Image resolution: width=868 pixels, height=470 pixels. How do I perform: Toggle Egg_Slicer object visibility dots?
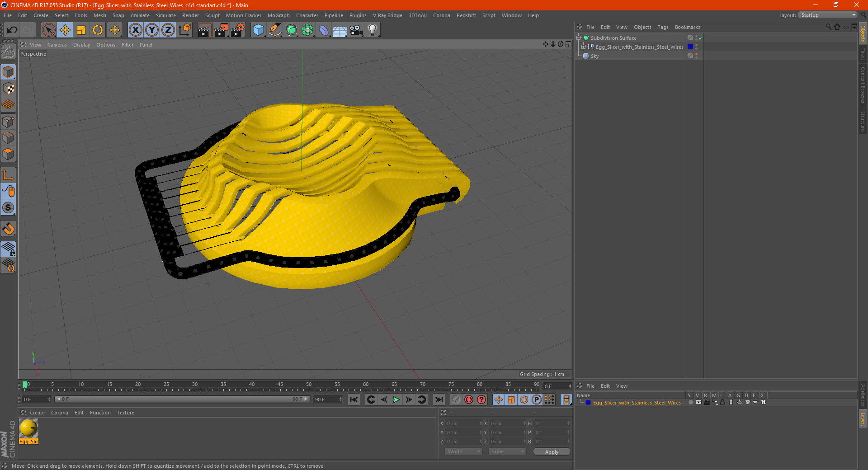click(696, 47)
